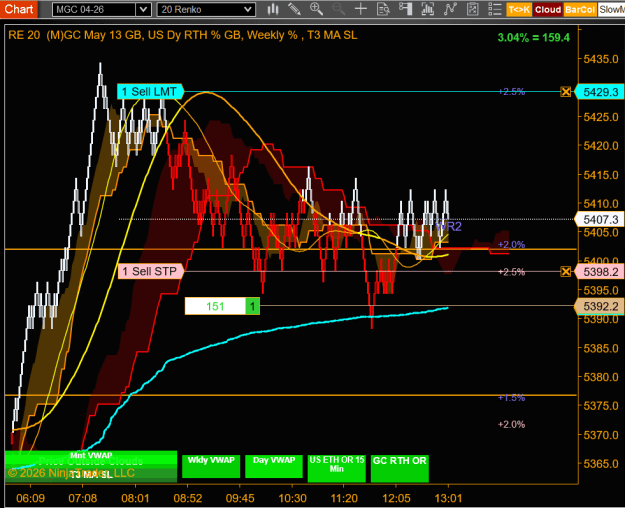Click the zoom in magnifier
This screenshot has width=625, height=508.
[x=316, y=9]
